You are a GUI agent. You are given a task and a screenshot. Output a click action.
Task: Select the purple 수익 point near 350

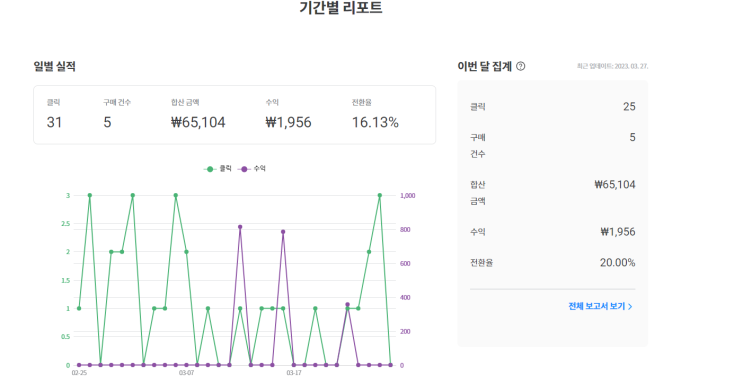[347, 305]
